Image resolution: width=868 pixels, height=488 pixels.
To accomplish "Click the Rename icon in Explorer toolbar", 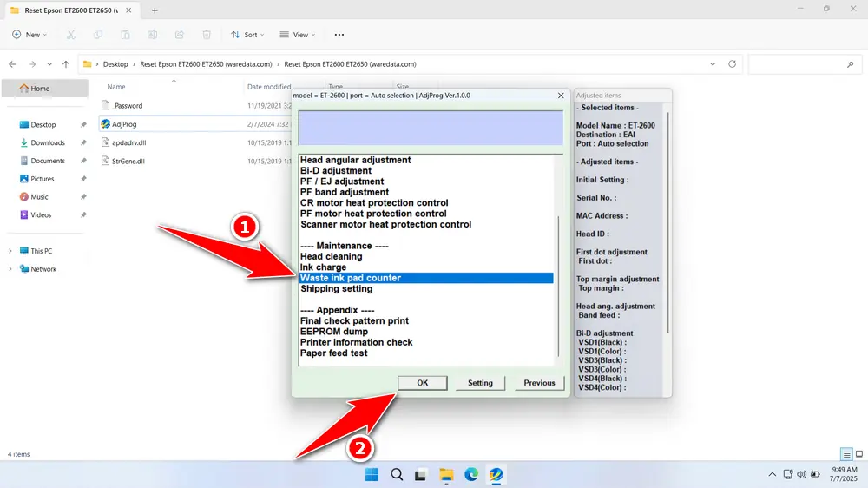I will point(152,35).
